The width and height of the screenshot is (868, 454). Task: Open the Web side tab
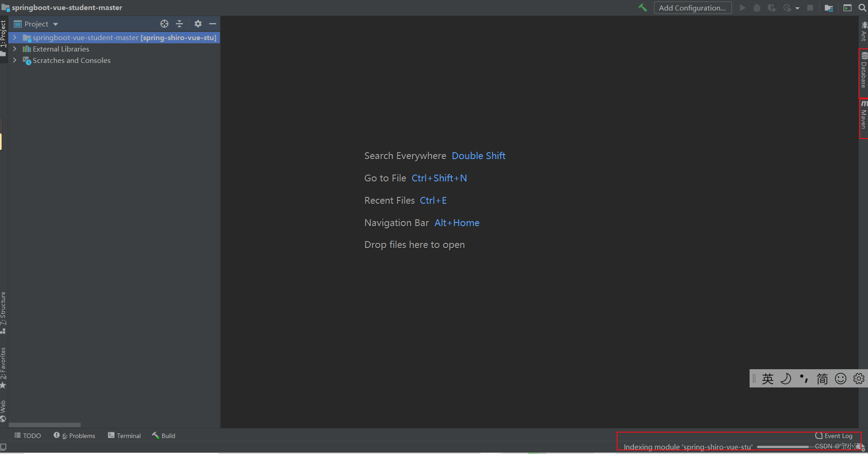[3, 411]
